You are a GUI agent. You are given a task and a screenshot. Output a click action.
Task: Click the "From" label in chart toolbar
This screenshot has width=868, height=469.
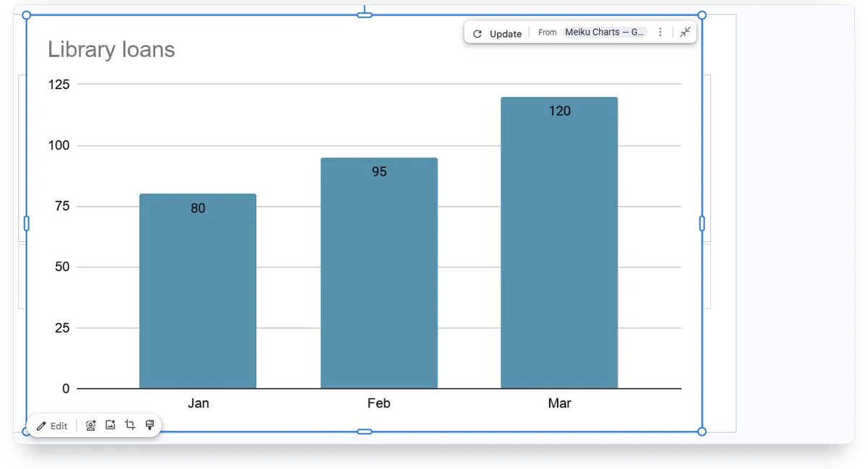point(548,33)
